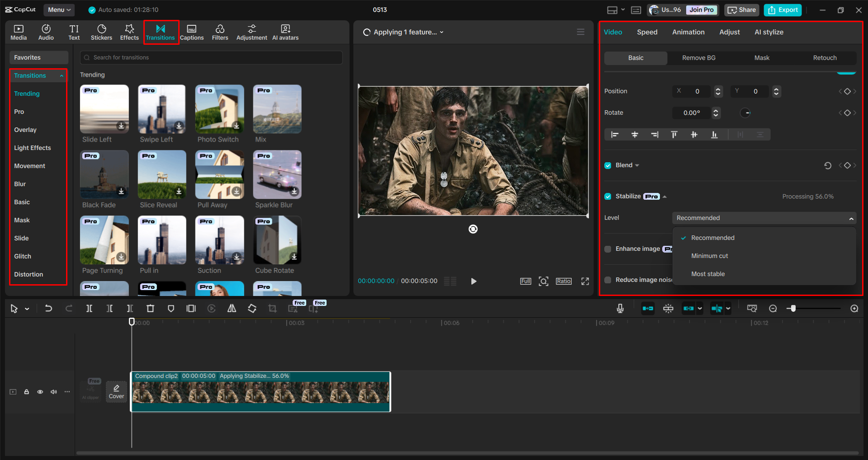Image resolution: width=868 pixels, height=460 pixels.
Task: Enable the Enhance image option
Action: (x=608, y=249)
